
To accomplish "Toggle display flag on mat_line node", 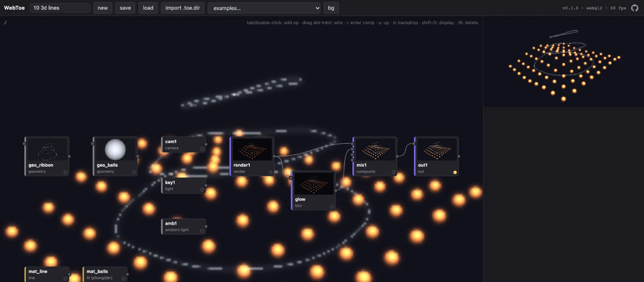I will (65, 279).
